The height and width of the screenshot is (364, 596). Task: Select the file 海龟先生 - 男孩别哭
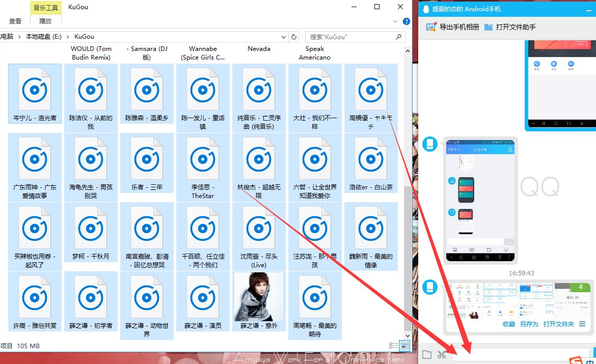coord(91,167)
